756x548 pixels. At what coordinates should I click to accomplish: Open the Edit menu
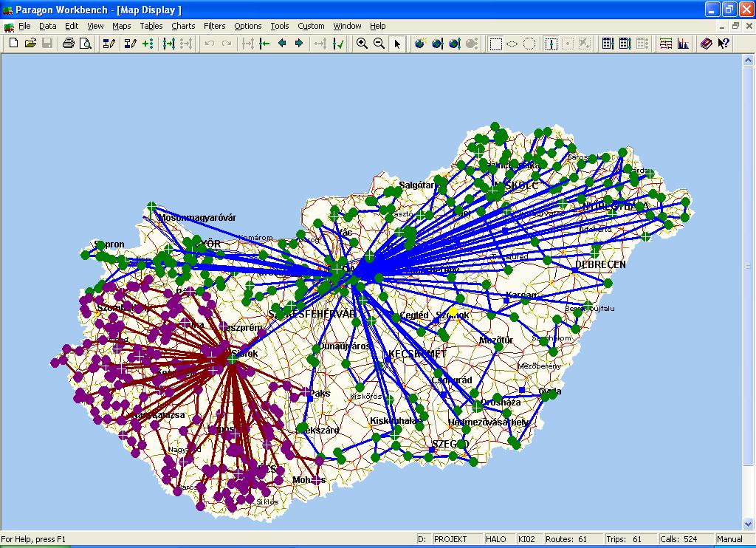72,26
